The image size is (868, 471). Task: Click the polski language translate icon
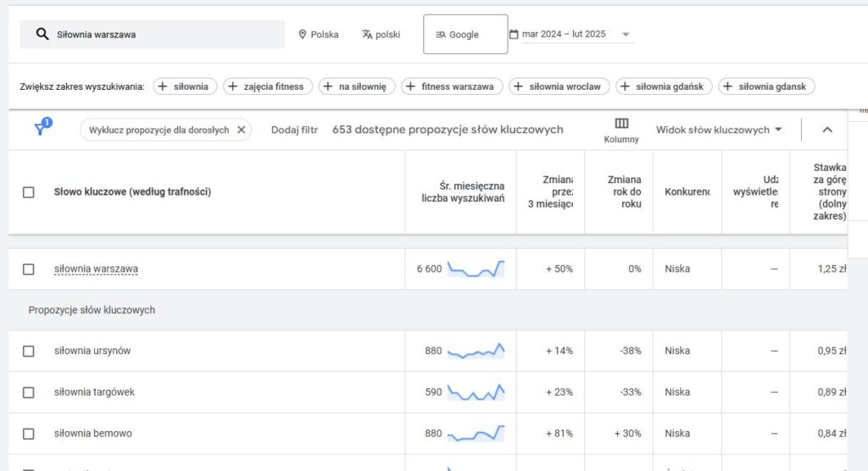coord(367,35)
